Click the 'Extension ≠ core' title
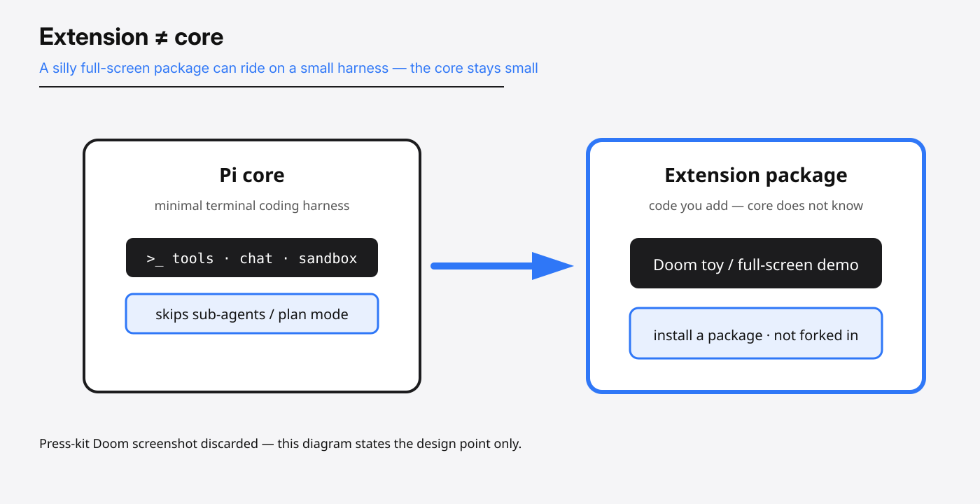 pyautogui.click(x=132, y=36)
